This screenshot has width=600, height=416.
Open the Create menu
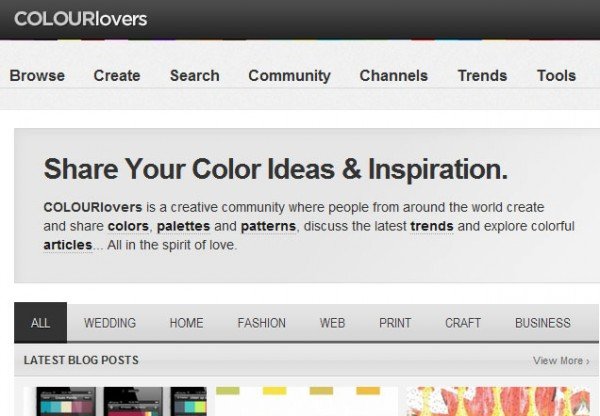pyautogui.click(x=117, y=75)
